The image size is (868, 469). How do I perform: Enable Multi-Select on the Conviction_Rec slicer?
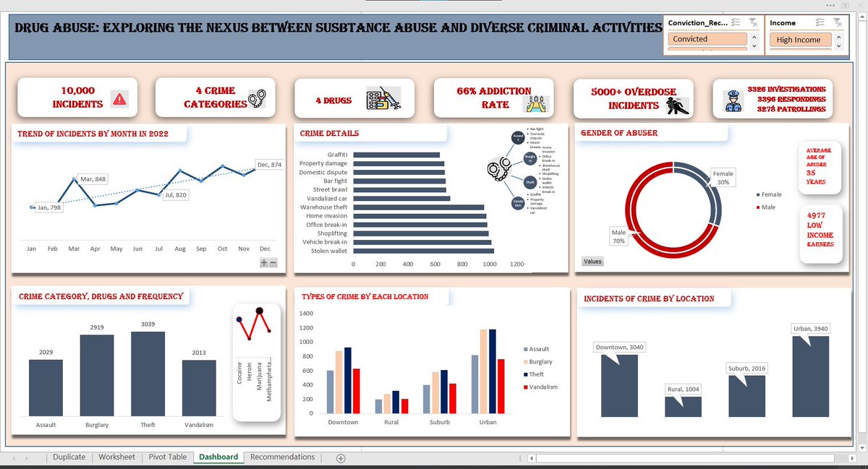[x=736, y=22]
